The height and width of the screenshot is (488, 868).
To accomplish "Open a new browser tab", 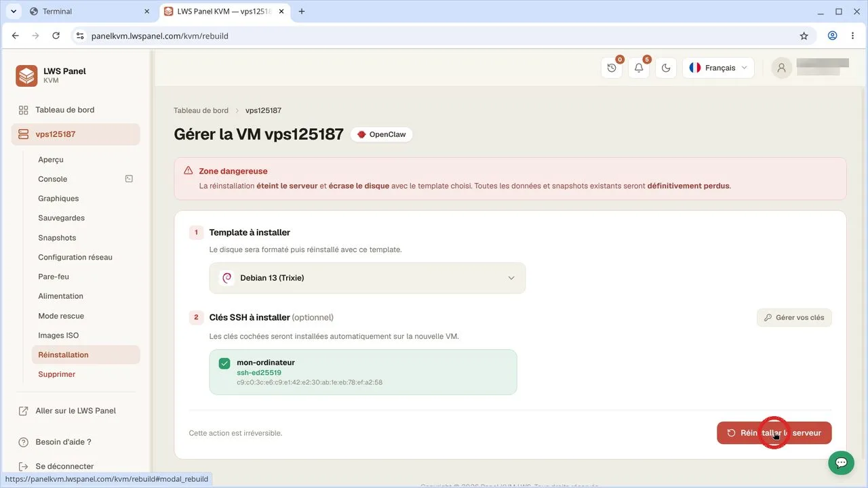I will tap(302, 12).
